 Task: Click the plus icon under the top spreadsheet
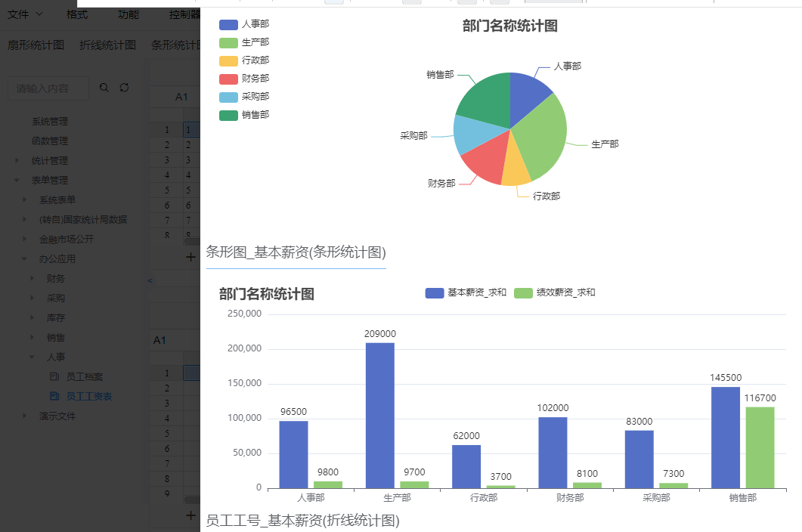point(191,257)
